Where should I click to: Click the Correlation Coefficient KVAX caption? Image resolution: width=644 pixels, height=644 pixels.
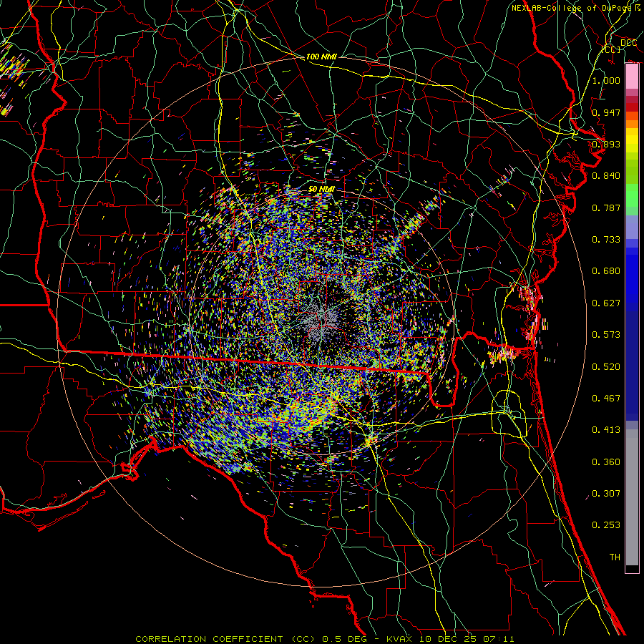pos(324,639)
